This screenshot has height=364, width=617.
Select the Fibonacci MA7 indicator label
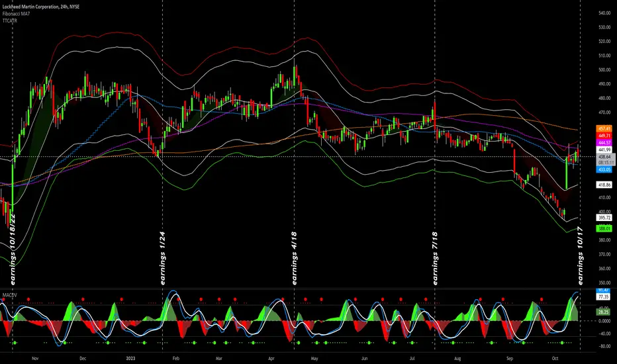point(16,14)
